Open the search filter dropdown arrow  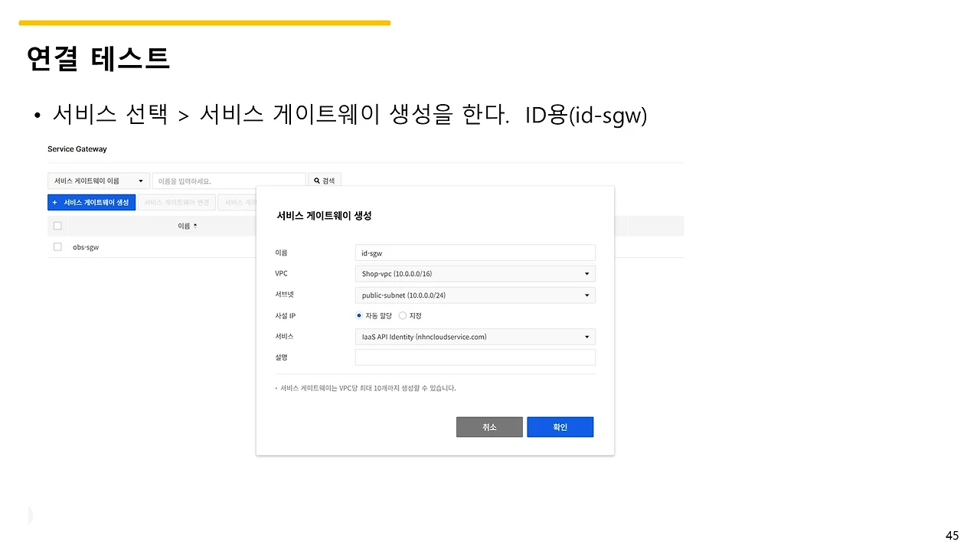(141, 179)
